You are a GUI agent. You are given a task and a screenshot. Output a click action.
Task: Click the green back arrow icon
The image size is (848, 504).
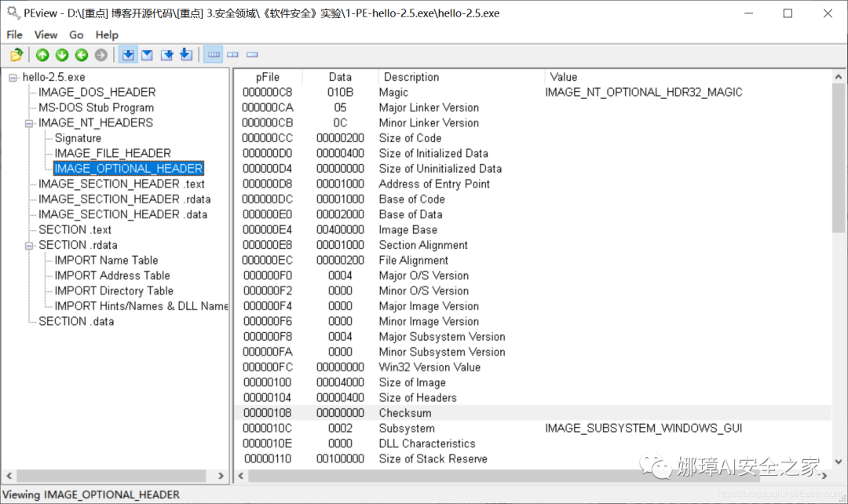(x=81, y=55)
